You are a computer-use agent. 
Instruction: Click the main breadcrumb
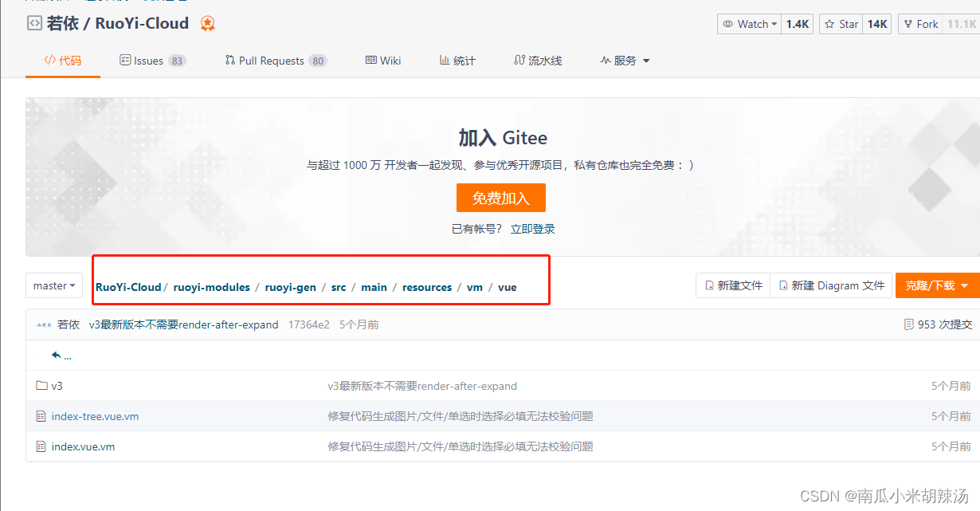click(x=374, y=287)
